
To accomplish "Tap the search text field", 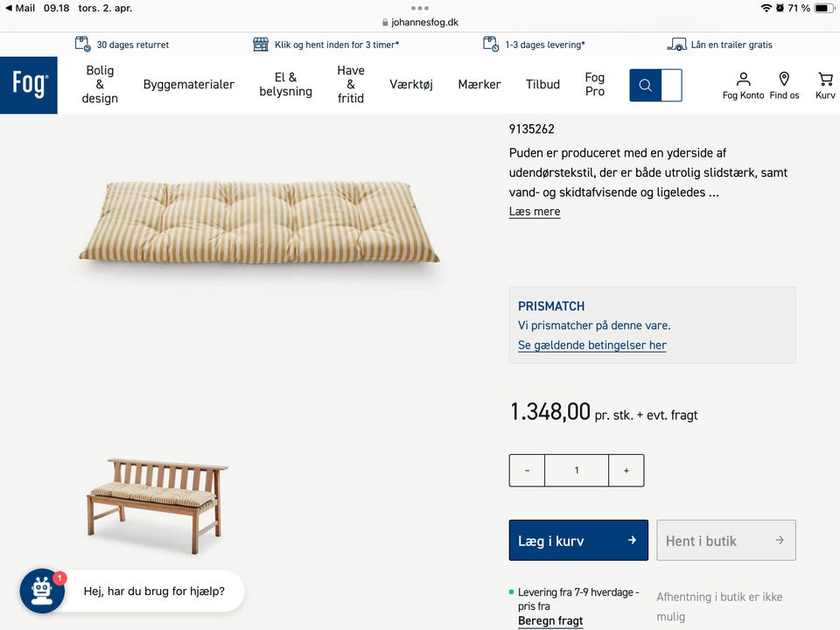I will pyautogui.click(x=671, y=85).
